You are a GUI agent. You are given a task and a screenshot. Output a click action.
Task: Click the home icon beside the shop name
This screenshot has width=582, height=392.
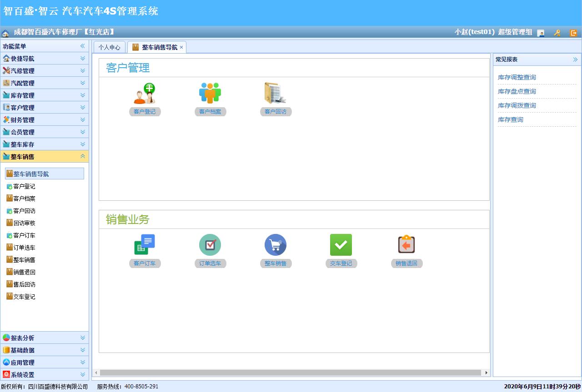5,33
